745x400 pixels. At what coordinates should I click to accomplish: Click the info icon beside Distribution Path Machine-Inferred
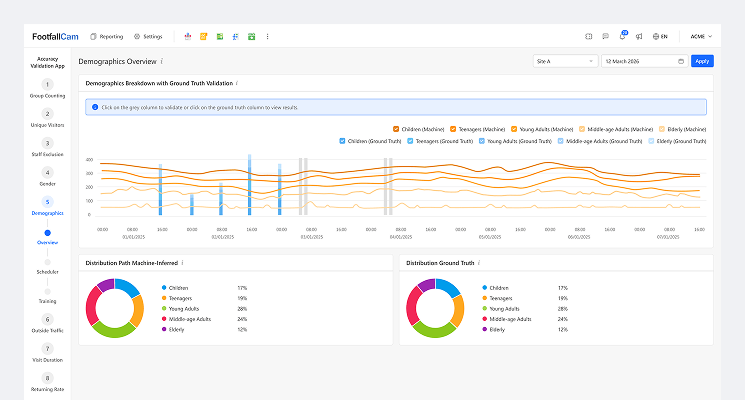coord(182,263)
